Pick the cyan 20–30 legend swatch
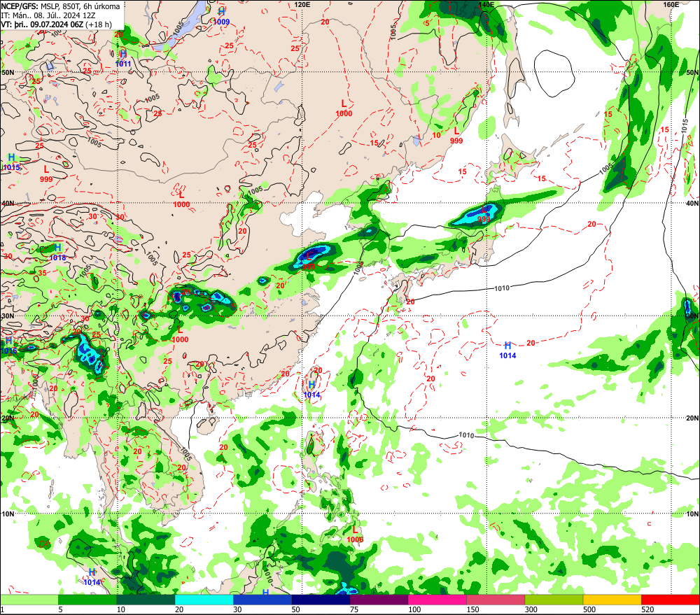 [x=204, y=600]
